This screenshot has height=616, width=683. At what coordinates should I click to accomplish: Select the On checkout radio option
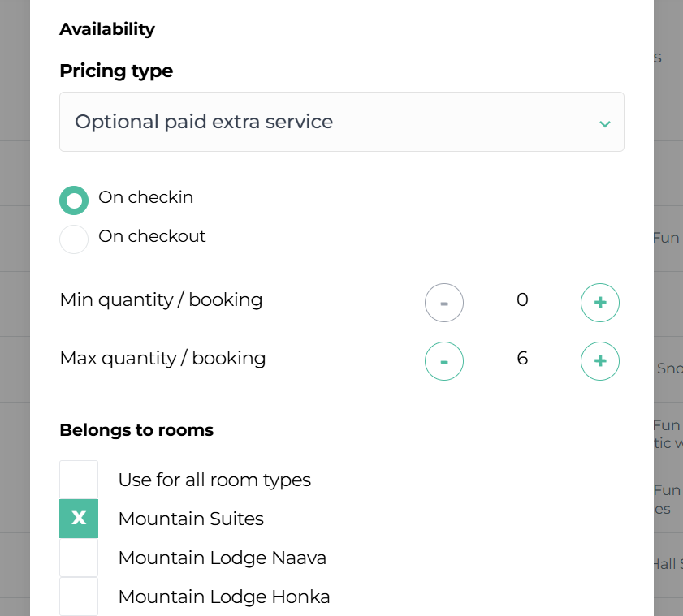coord(74,239)
